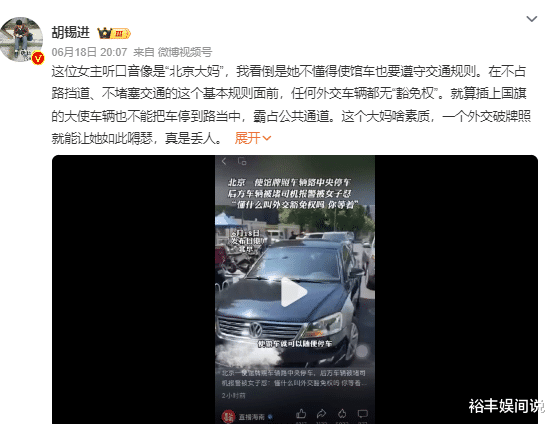Open the post options chevron menu

pos(531,19)
